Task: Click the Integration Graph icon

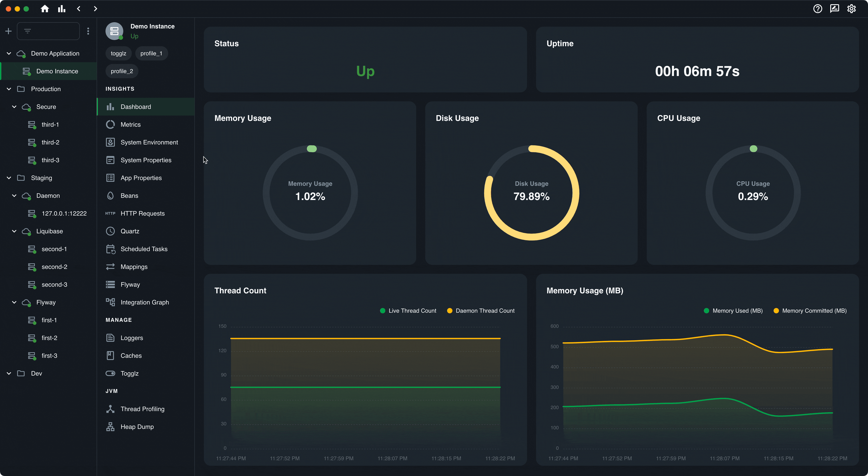Action: (x=110, y=302)
